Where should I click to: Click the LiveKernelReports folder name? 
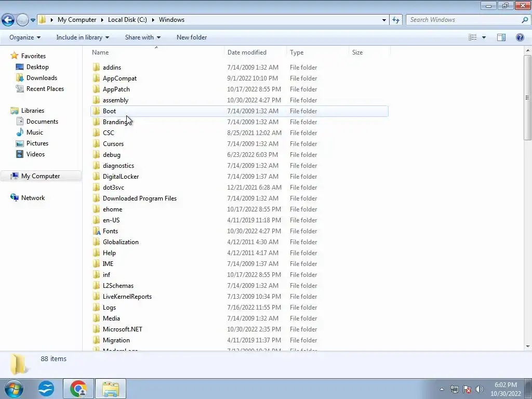[x=127, y=297]
